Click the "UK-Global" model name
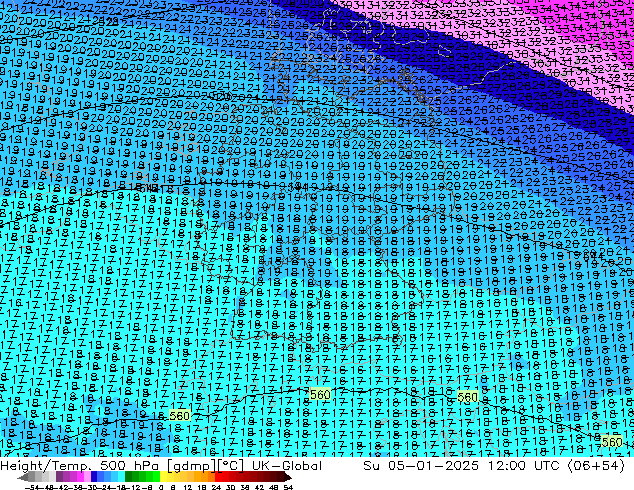Image resolution: width=634 pixels, height=490 pixels. 287,466
